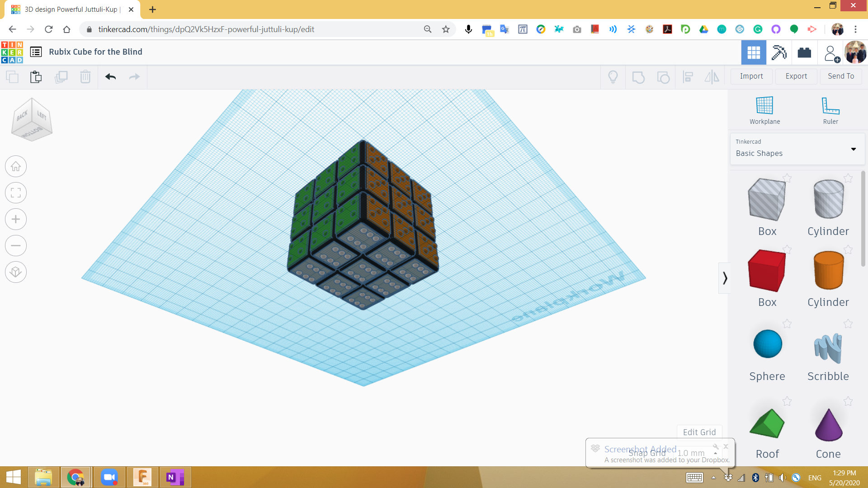Close the Screenshot Added notification
The height and width of the screenshot is (488, 868).
point(726,446)
